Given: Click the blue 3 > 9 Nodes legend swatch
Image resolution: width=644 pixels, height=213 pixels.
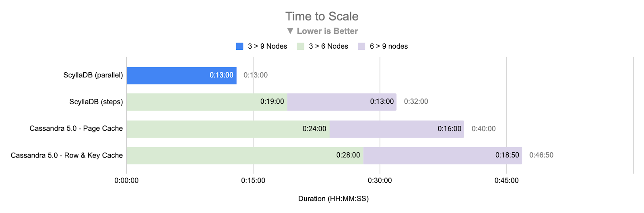Looking at the screenshot, I should (239, 46).
